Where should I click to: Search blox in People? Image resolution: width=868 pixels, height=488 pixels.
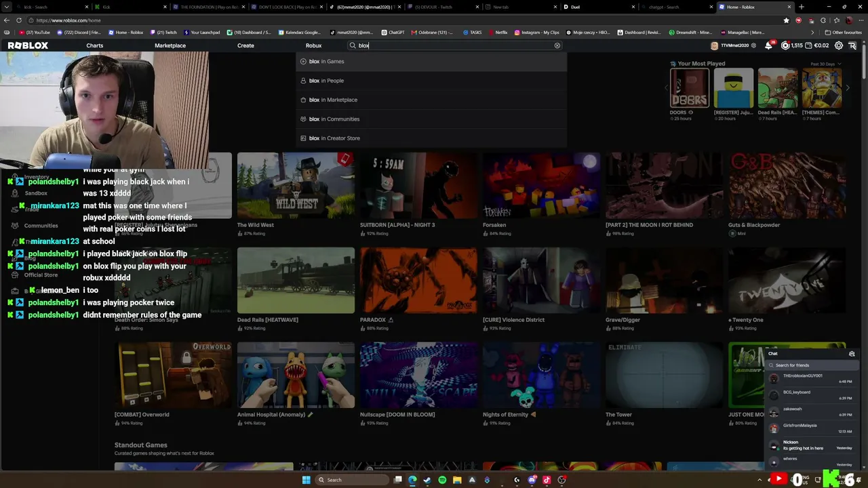coord(431,81)
